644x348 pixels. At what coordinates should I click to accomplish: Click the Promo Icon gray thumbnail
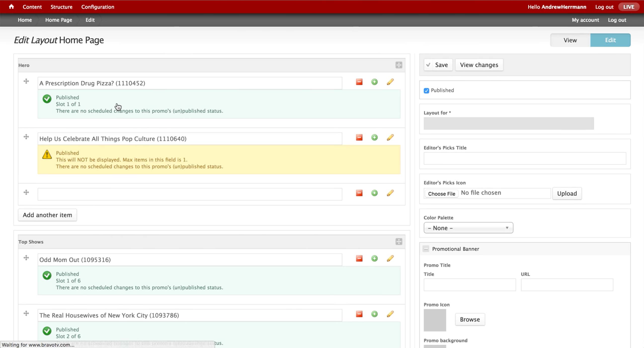click(435, 320)
